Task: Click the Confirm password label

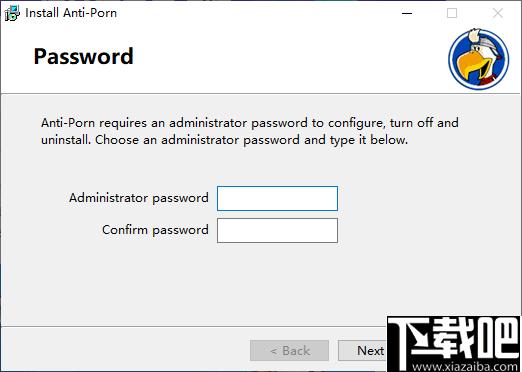Action: coord(155,230)
